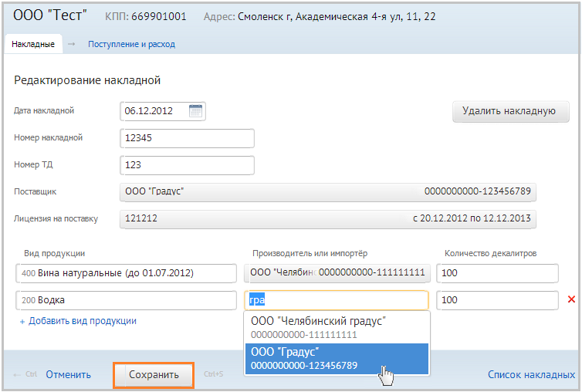Select ООО "Челябинский градус" from suggestion list
The width and height of the screenshot is (582, 392).
(x=337, y=327)
